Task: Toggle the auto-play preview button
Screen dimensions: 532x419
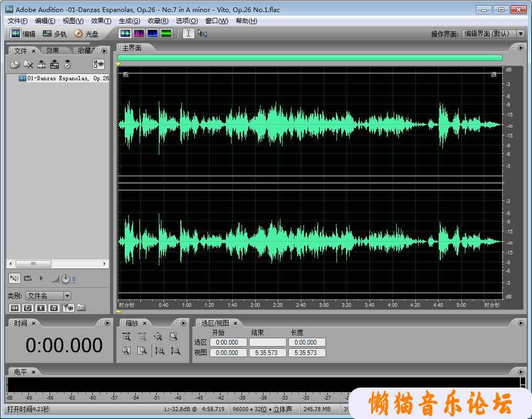Action: [x=14, y=278]
